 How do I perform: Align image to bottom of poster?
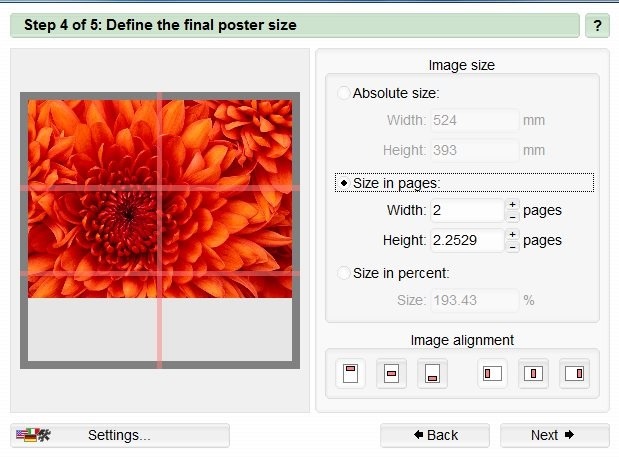click(433, 374)
